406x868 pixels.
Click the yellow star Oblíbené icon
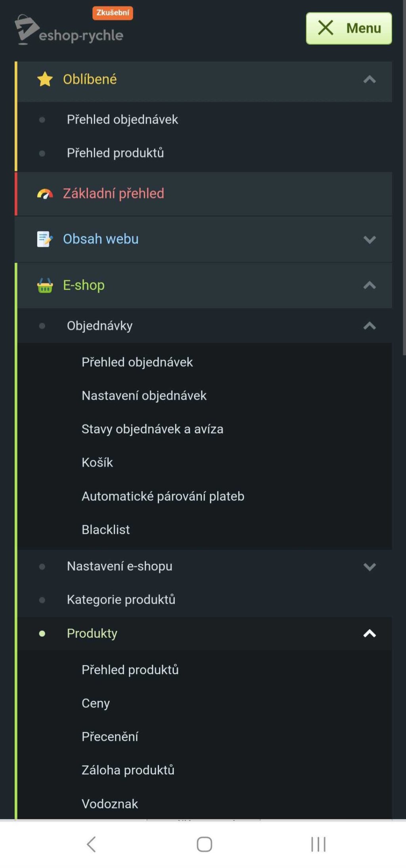point(45,79)
